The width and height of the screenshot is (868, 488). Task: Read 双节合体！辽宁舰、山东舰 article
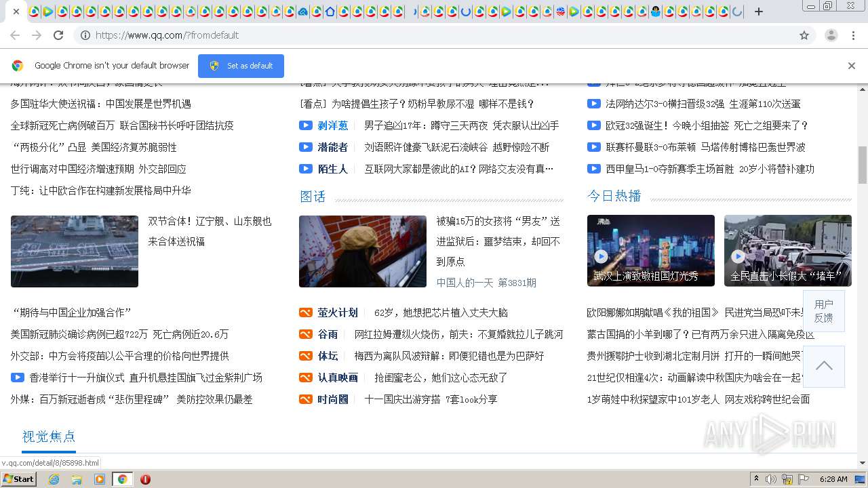(x=210, y=231)
